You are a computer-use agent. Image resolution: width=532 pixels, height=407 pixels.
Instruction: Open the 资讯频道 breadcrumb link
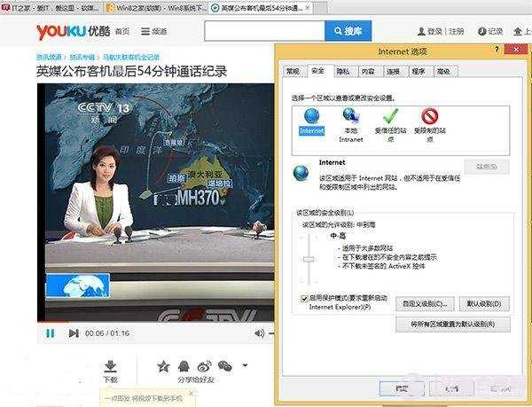[49, 57]
